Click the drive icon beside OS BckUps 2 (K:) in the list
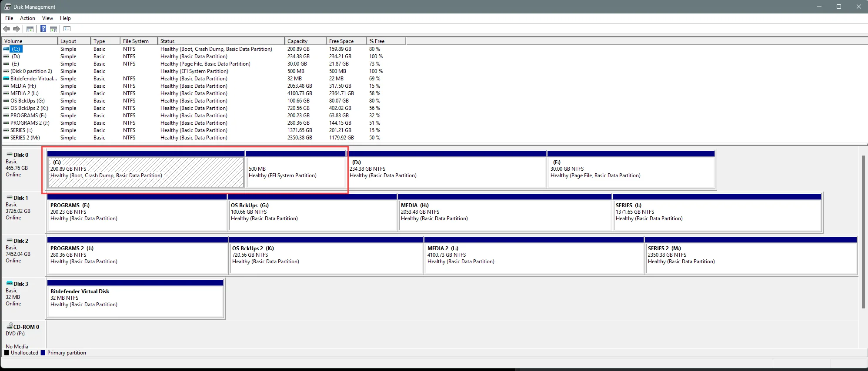The image size is (868, 371). pos(6,108)
